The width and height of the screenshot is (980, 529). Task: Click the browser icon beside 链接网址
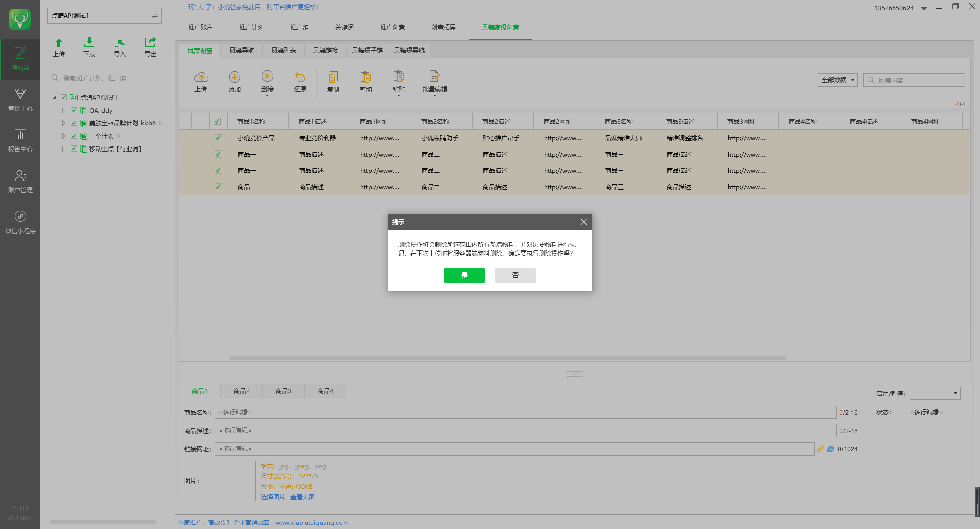pos(830,449)
